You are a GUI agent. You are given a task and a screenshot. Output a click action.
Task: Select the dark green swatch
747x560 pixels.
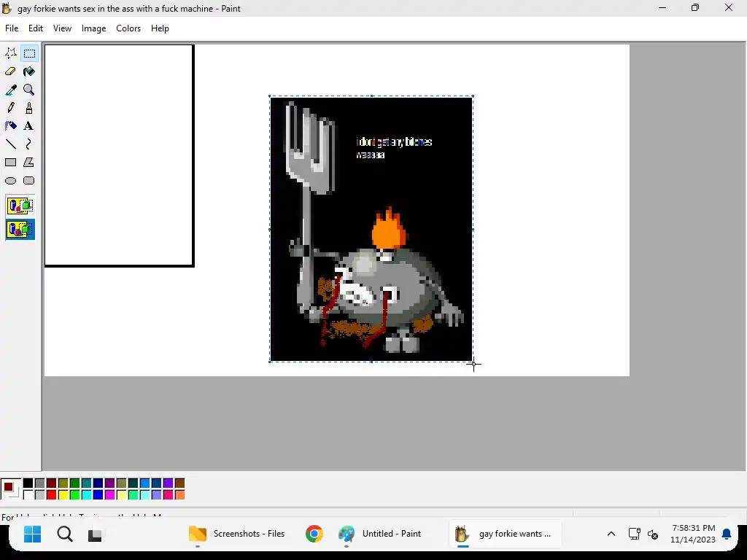[75, 483]
